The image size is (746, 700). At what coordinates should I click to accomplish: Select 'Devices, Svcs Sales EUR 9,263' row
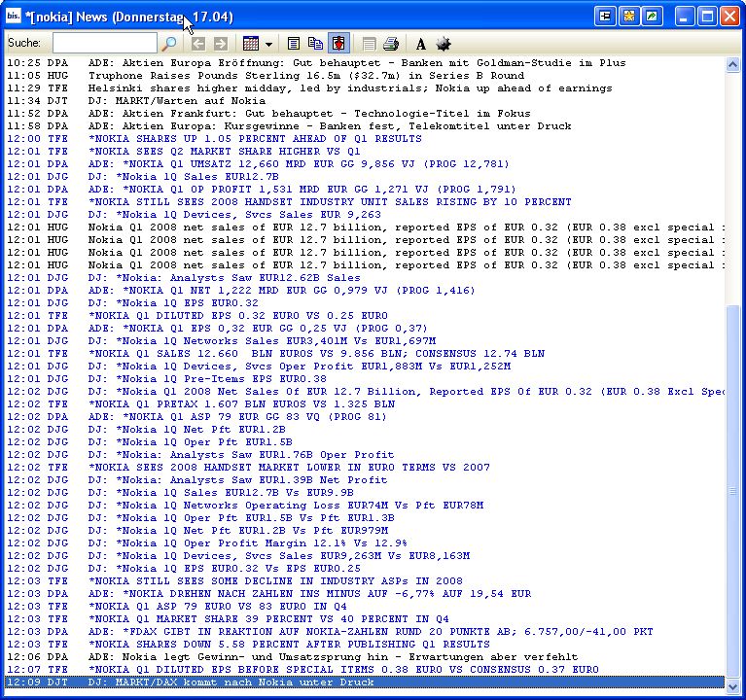[366, 215]
